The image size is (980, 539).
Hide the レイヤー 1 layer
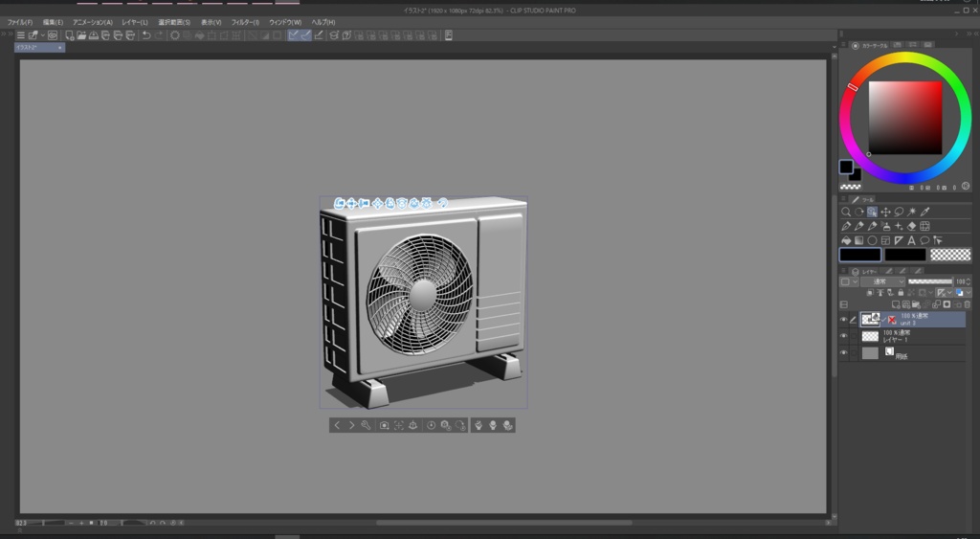[x=843, y=336]
